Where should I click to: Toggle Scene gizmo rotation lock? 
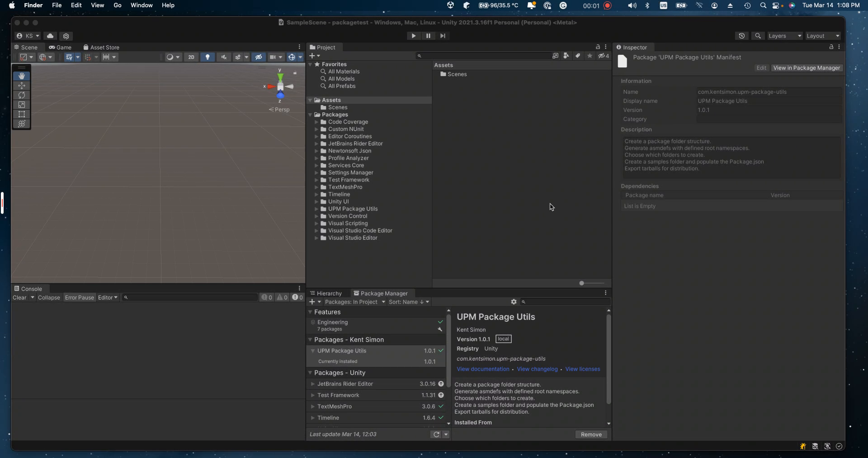pos(295,72)
